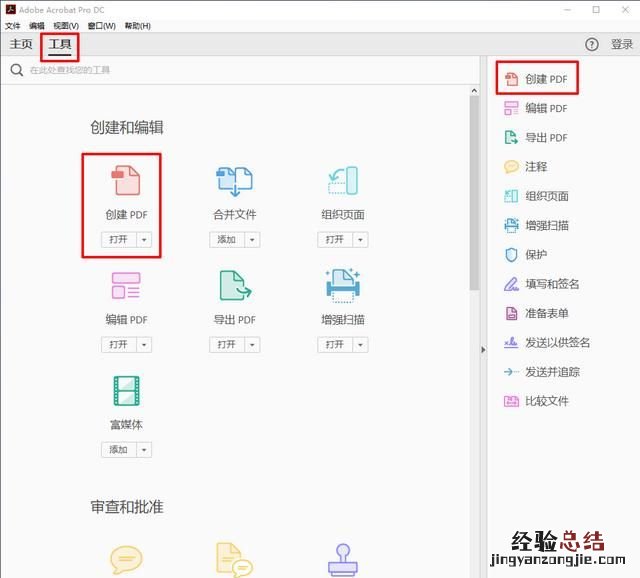Image resolution: width=640 pixels, height=578 pixels.
Task: Click the 富媒体 label text
Action: (126, 425)
